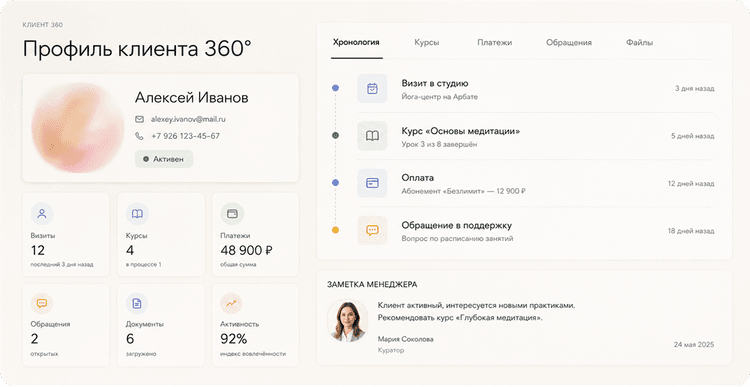Click the timestamp «12 дней назад»

coord(691,183)
